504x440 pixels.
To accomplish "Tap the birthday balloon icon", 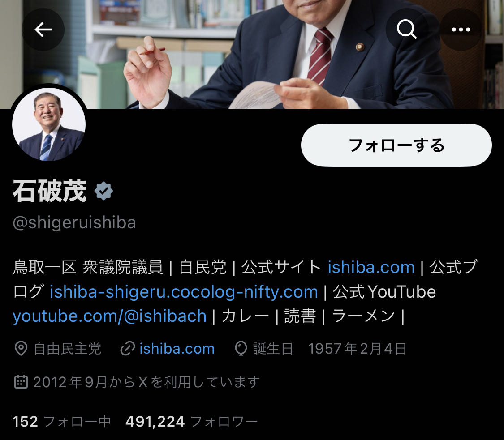I will pyautogui.click(x=241, y=349).
